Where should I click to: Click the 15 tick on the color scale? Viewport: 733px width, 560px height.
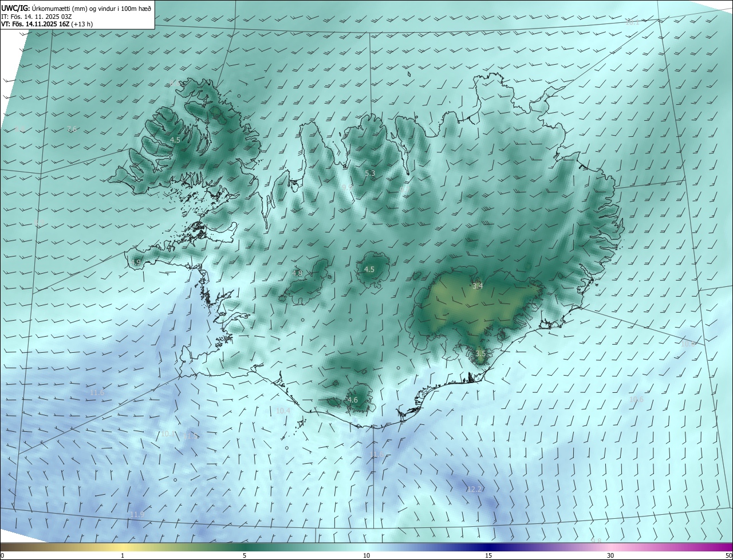pos(488,555)
